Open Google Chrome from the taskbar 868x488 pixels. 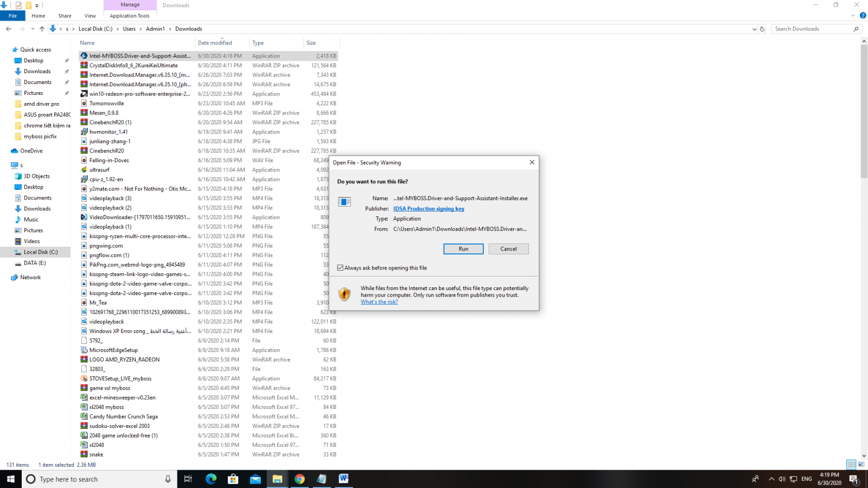tap(299, 479)
